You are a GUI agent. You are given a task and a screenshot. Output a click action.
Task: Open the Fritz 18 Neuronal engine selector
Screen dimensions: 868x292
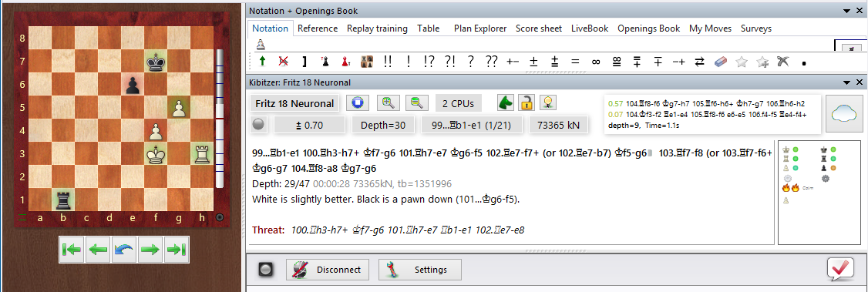coord(294,103)
